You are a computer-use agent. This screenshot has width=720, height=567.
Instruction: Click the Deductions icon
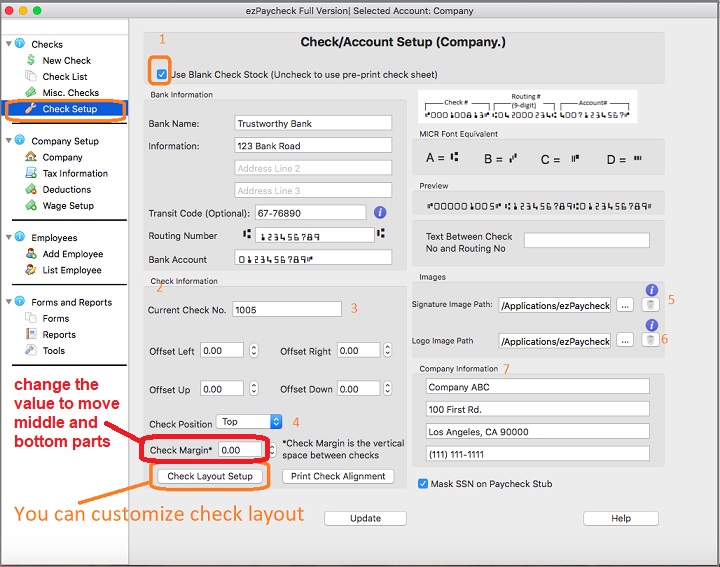(31, 189)
